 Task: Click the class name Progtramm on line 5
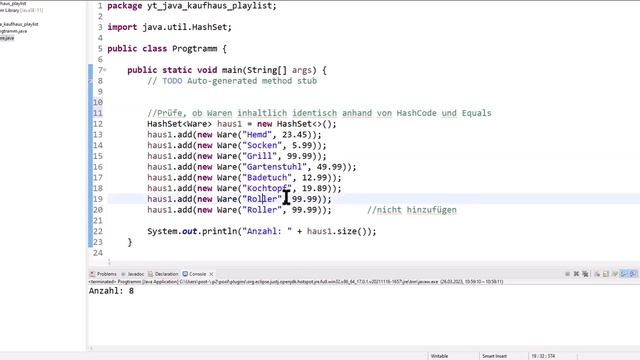point(194,49)
